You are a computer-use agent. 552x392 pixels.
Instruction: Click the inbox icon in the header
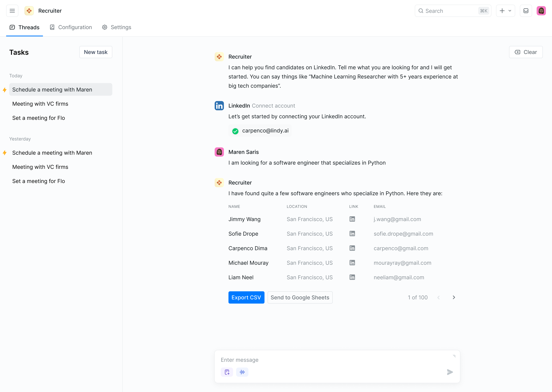coord(526,11)
